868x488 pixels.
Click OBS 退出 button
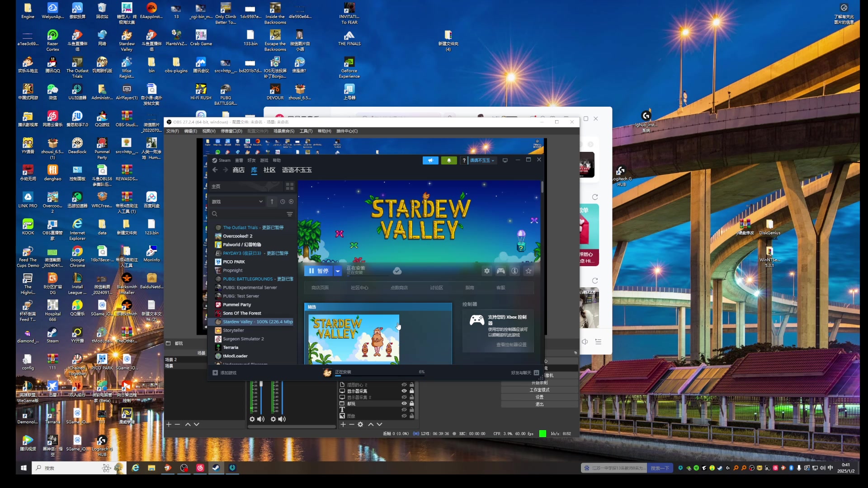tap(539, 404)
